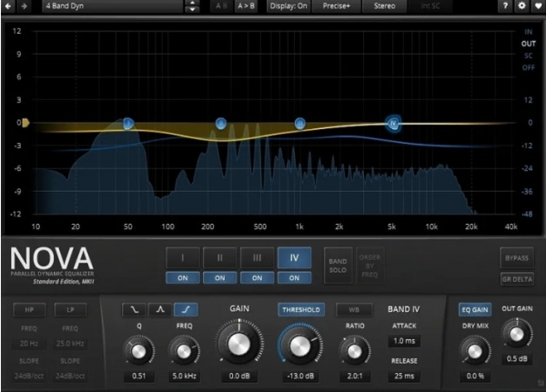This screenshot has height=392, width=546.
Task: Click the 5.0 kHz frequency value field
Action: (x=184, y=376)
